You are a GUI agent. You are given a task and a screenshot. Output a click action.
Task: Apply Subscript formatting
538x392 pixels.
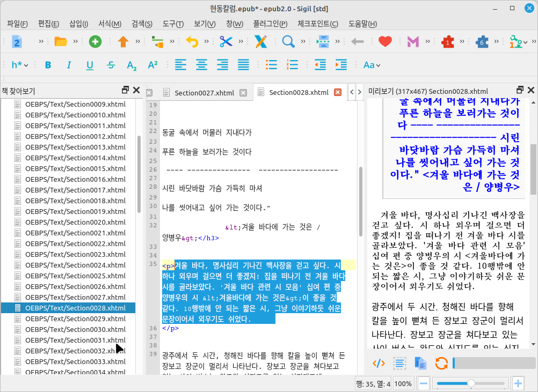pos(132,65)
